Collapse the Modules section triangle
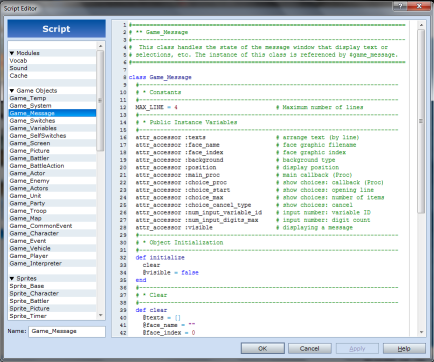The width and height of the screenshot is (434, 362). pyautogui.click(x=12, y=53)
